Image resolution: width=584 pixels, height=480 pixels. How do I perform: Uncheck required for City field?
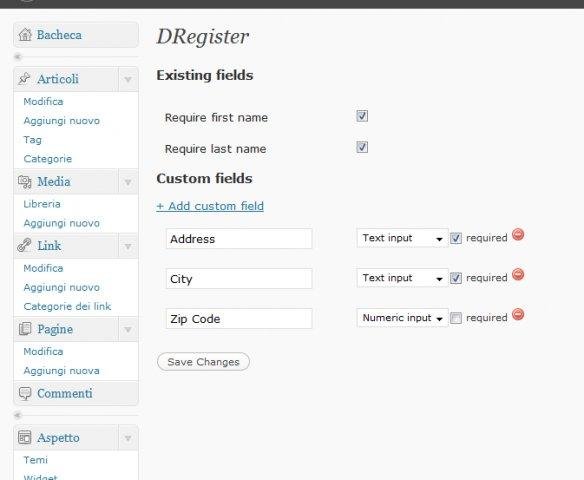[x=456, y=278]
